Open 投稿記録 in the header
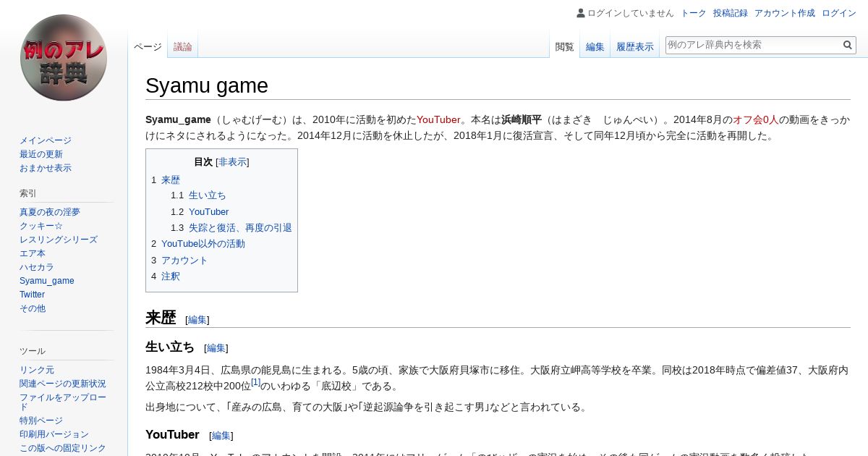The width and height of the screenshot is (868, 456). [731, 13]
